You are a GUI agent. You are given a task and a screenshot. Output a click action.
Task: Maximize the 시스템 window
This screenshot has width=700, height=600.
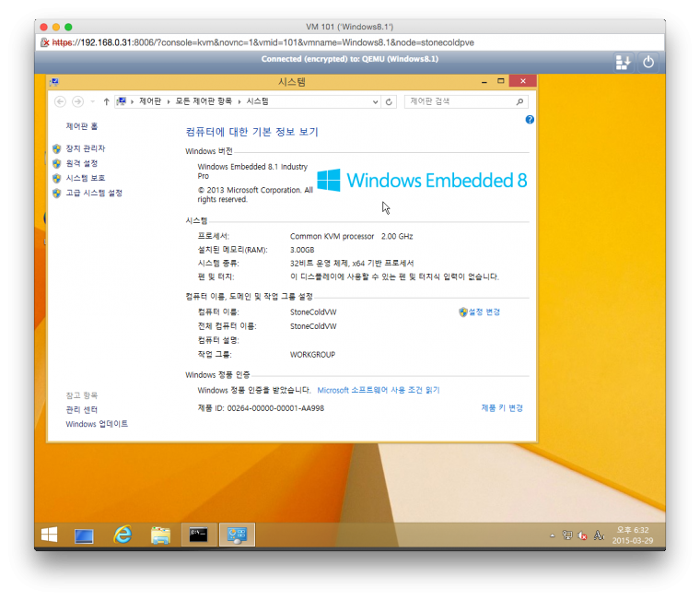pyautogui.click(x=500, y=81)
